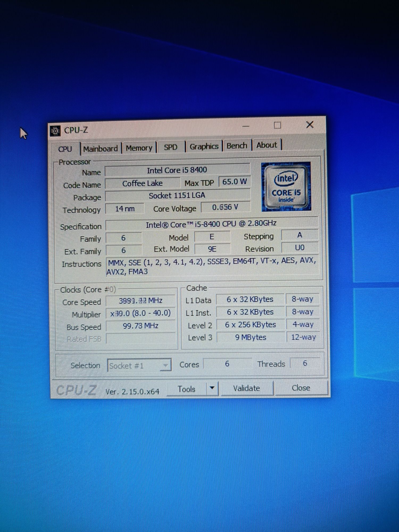Image resolution: width=399 pixels, height=532 pixels.
Task: Switch to the Bench tab
Action: [x=237, y=146]
